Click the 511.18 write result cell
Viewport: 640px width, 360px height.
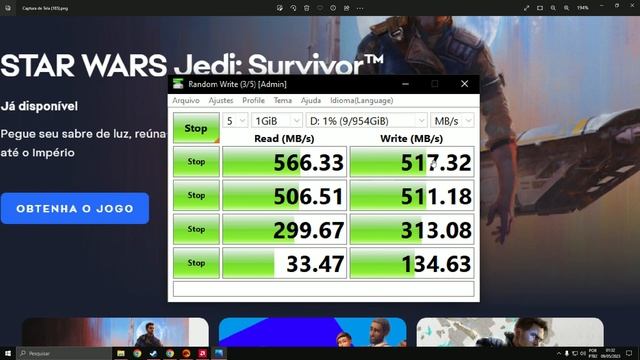pos(412,195)
